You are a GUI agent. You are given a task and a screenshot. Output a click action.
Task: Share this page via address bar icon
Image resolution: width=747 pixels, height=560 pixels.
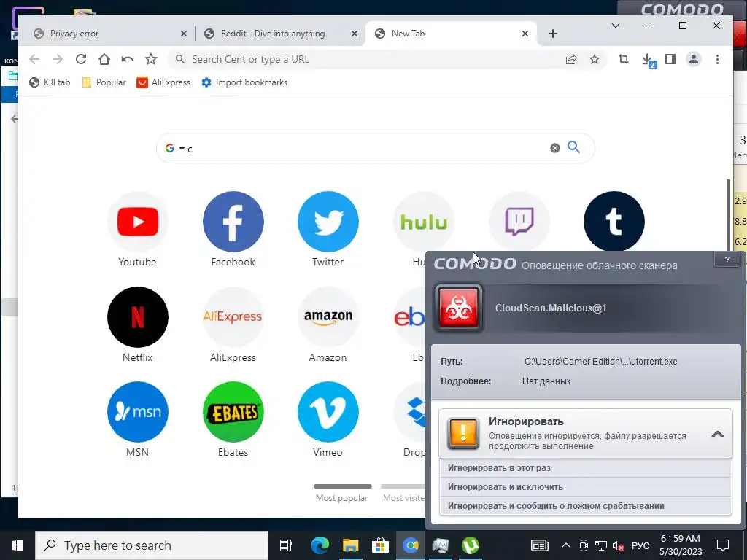pos(571,59)
